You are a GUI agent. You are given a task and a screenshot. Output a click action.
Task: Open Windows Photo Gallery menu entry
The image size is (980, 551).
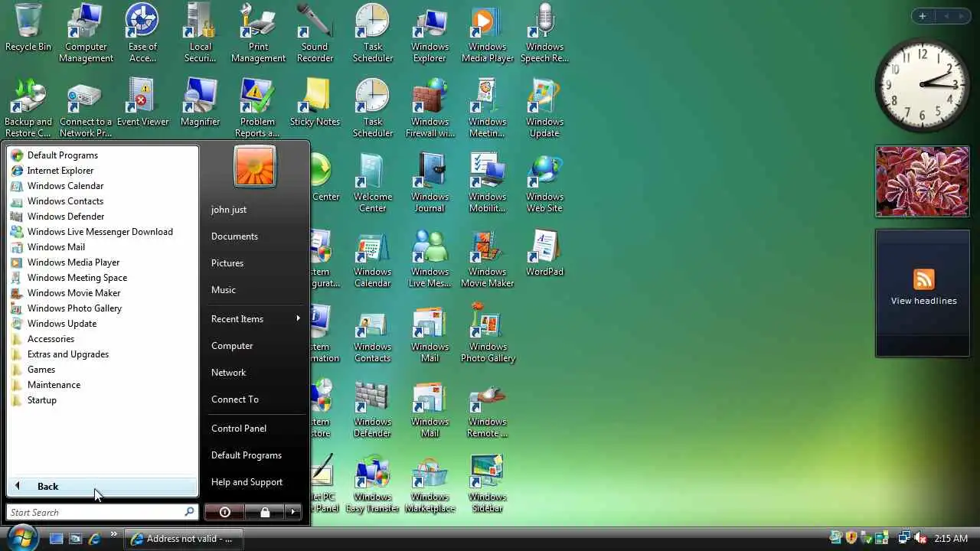103,308
